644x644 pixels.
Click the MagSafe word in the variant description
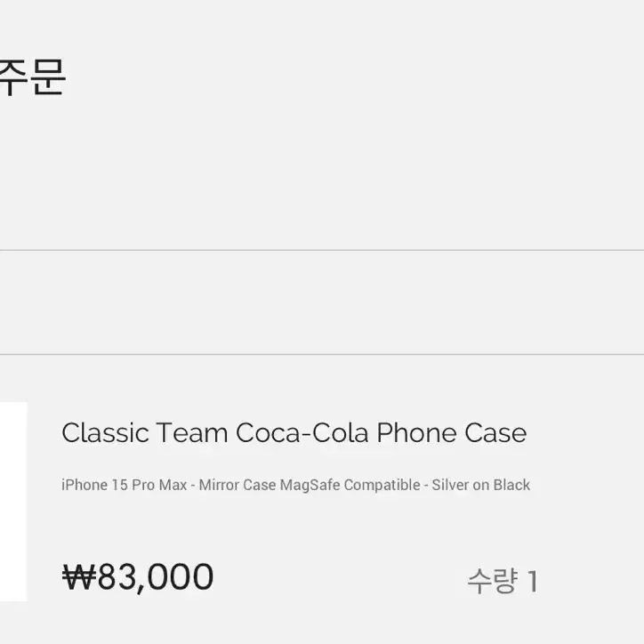310,485
